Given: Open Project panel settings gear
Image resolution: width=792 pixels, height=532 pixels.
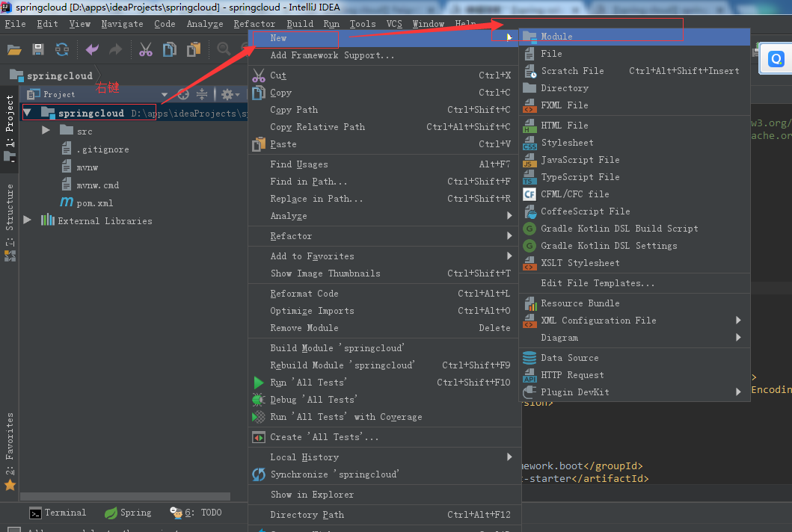Looking at the screenshot, I should (x=230, y=94).
